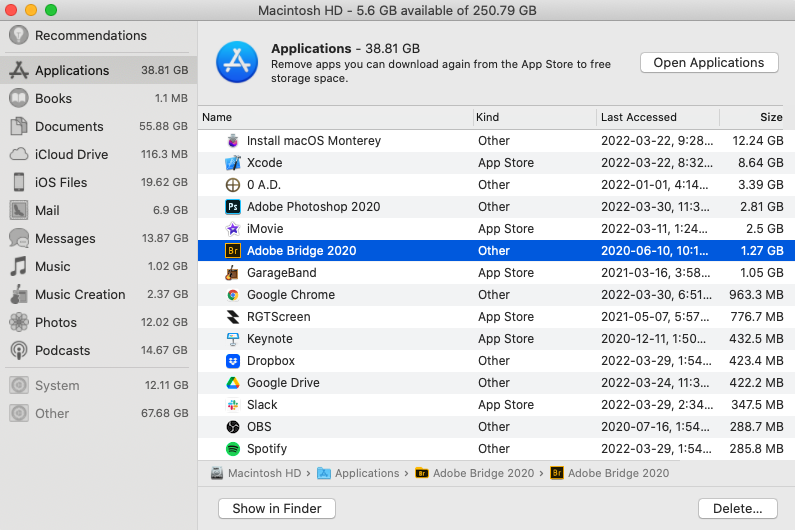Select the Adobe Photoshop 2020 icon
Screen dimensions: 795x530
click(232, 207)
